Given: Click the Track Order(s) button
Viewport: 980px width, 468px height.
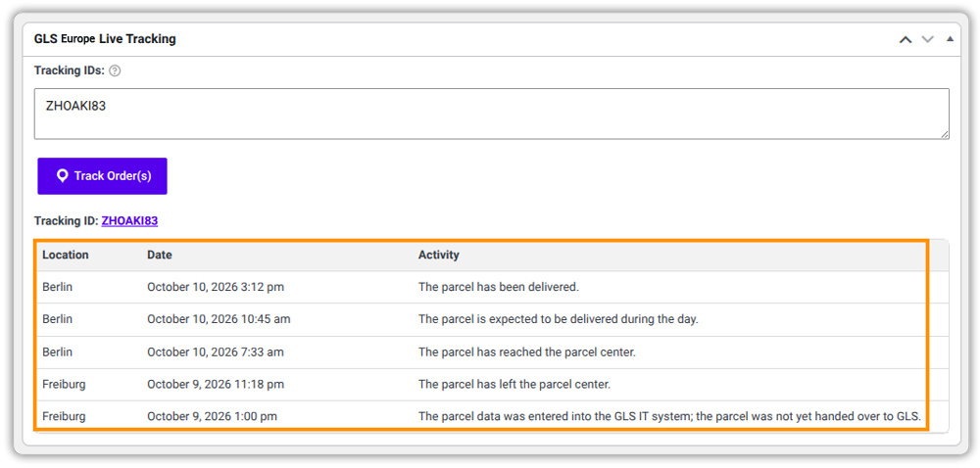Looking at the screenshot, I should pos(103,176).
